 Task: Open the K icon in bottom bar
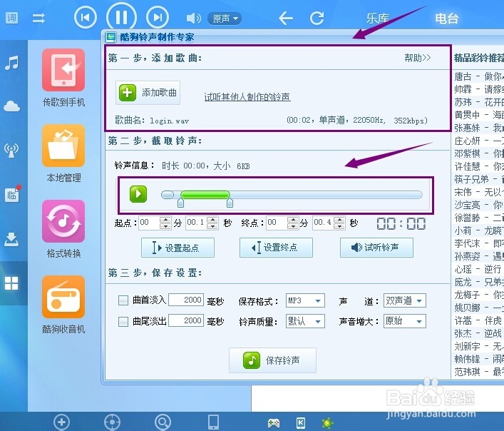(x=301, y=422)
